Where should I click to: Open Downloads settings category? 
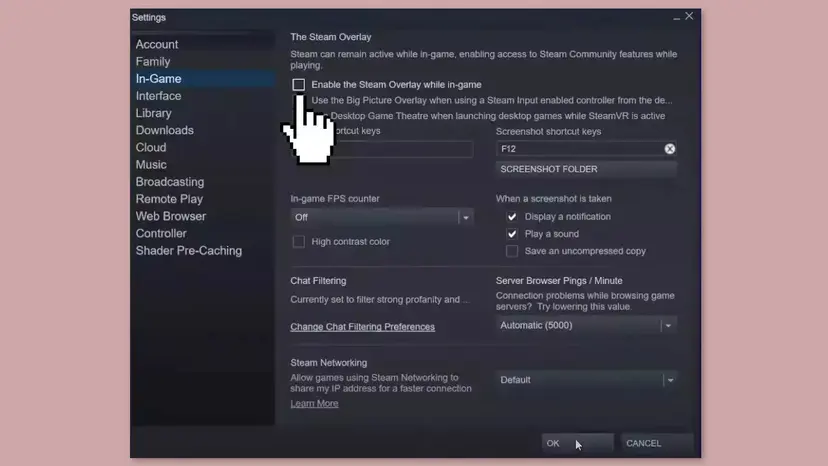[164, 131]
